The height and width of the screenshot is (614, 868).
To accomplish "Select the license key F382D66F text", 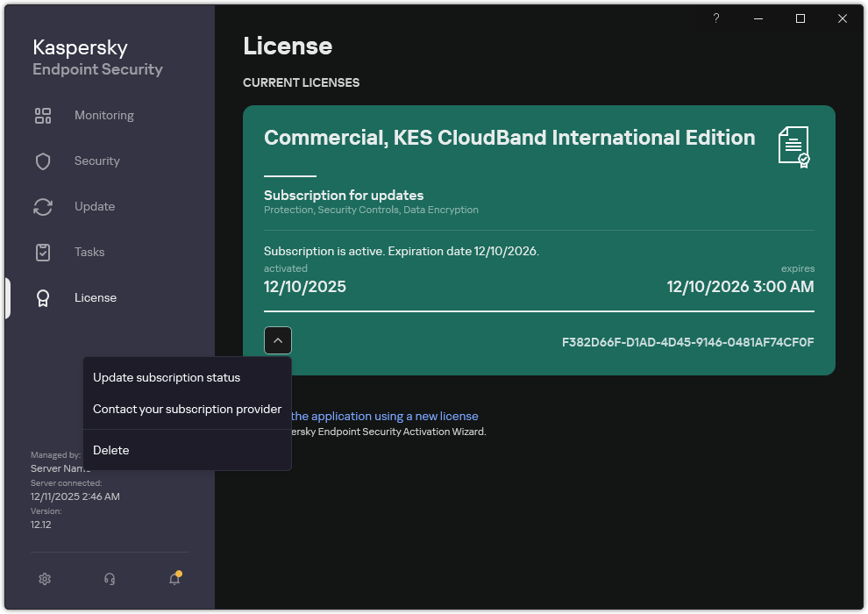I will [687, 342].
